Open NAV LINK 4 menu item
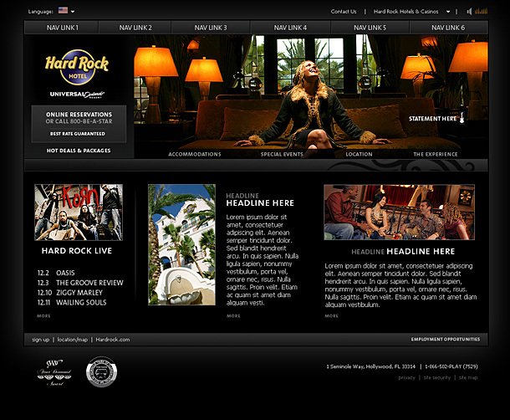 point(290,28)
